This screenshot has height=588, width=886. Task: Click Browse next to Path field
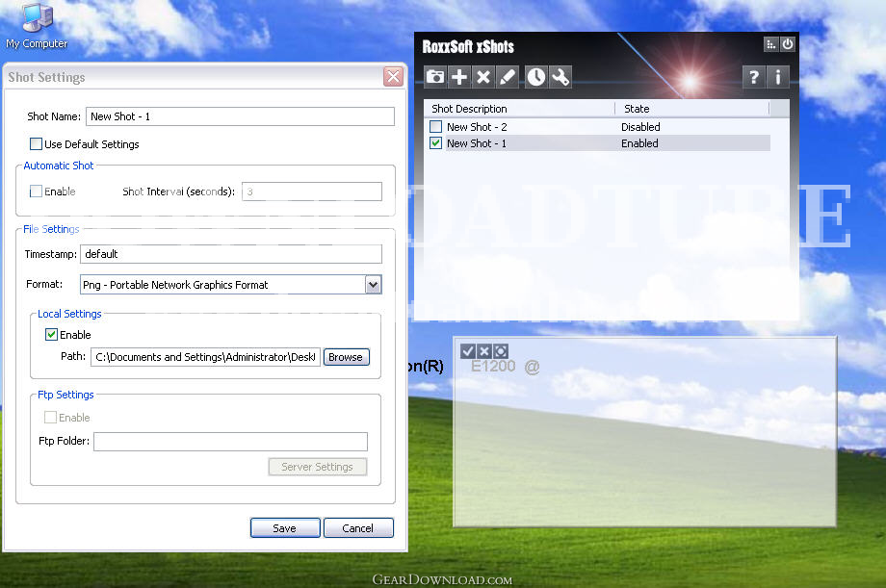click(x=346, y=357)
